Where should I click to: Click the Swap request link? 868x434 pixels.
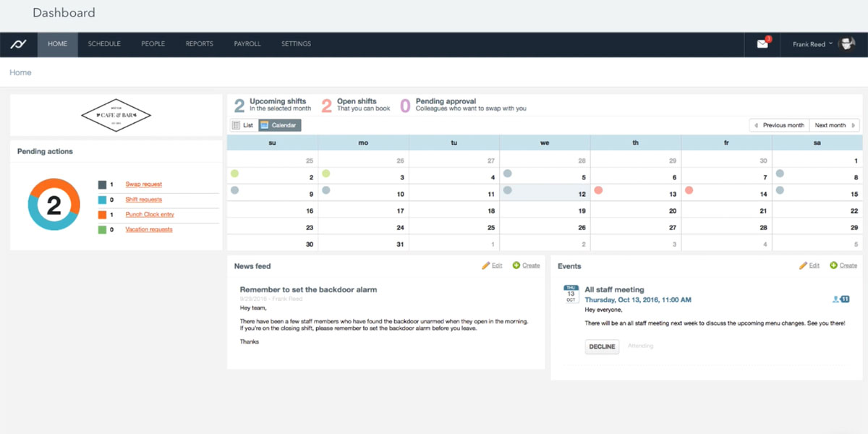click(143, 184)
